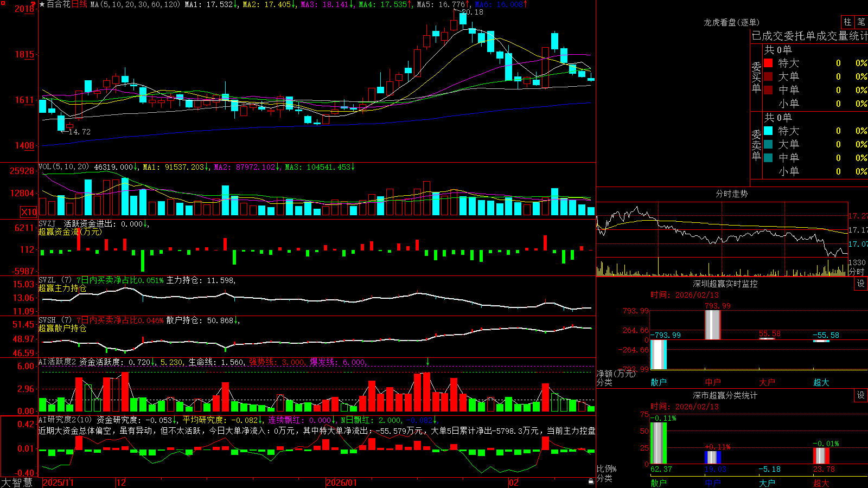The width and height of the screenshot is (868, 488).
Task: Open 设 settings for 深市超赢分类统计
Action: 861,395
